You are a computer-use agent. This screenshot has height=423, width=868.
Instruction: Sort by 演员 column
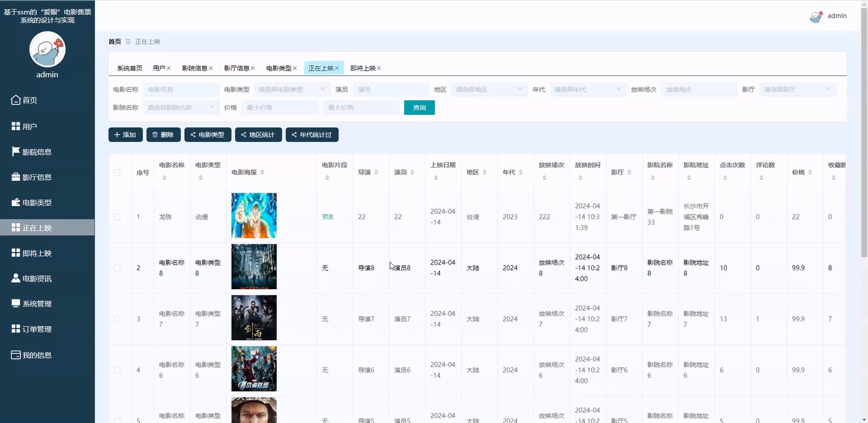click(x=412, y=172)
